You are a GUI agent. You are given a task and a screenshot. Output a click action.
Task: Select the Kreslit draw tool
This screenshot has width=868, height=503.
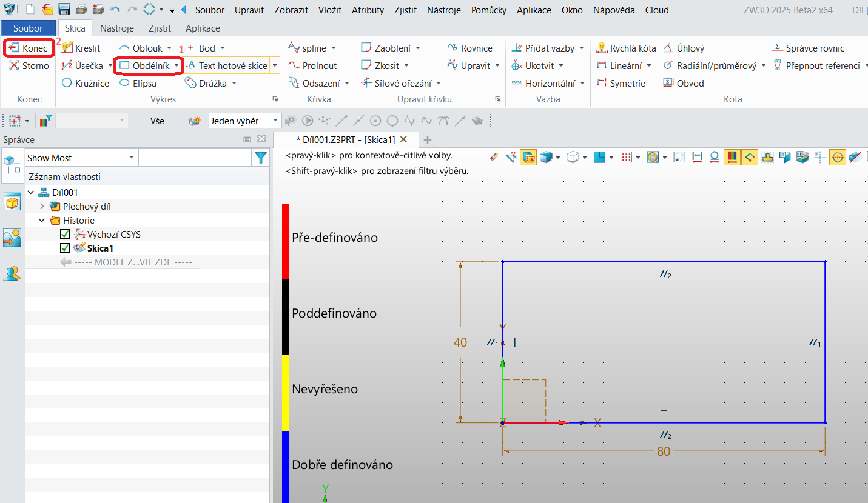(x=81, y=48)
